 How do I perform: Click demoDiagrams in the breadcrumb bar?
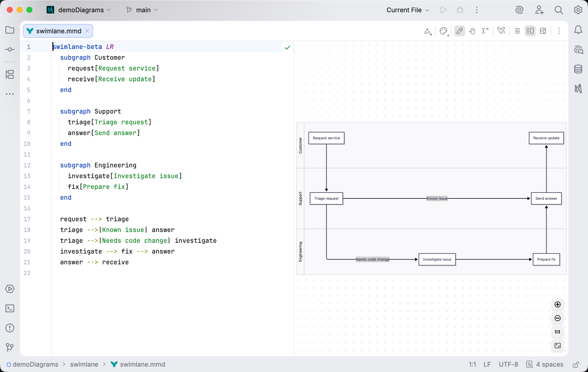32,364
